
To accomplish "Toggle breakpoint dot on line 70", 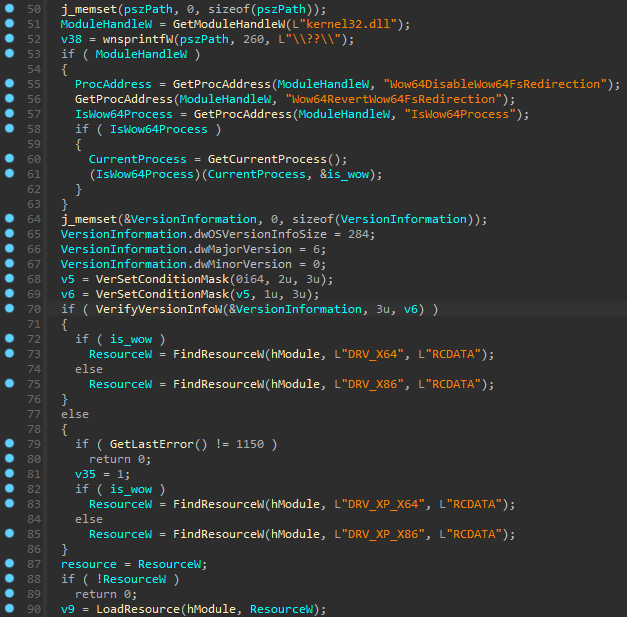I will pyautogui.click(x=9, y=308).
